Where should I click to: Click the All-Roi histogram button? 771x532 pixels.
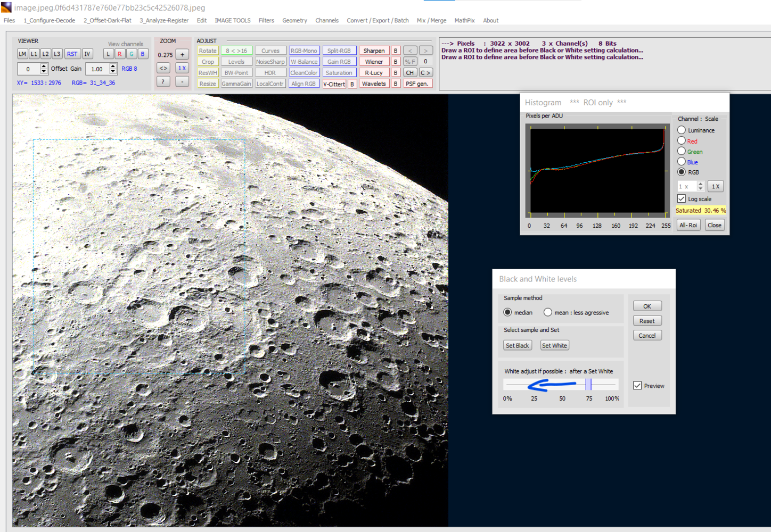(x=688, y=225)
